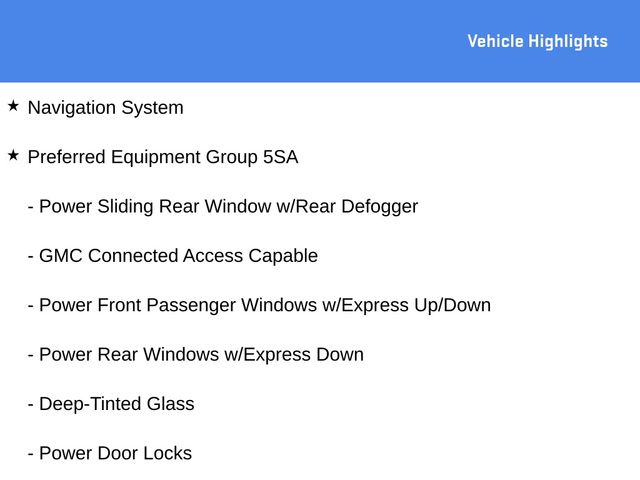
Task: Click the word Vehicle in the header
Action: pyautogui.click(x=495, y=41)
